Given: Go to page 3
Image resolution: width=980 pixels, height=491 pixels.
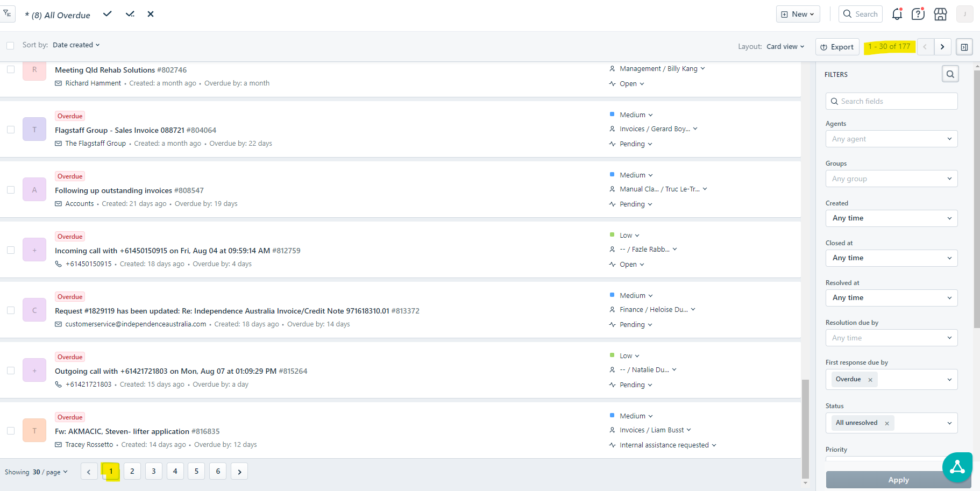Looking at the screenshot, I should [153, 472].
